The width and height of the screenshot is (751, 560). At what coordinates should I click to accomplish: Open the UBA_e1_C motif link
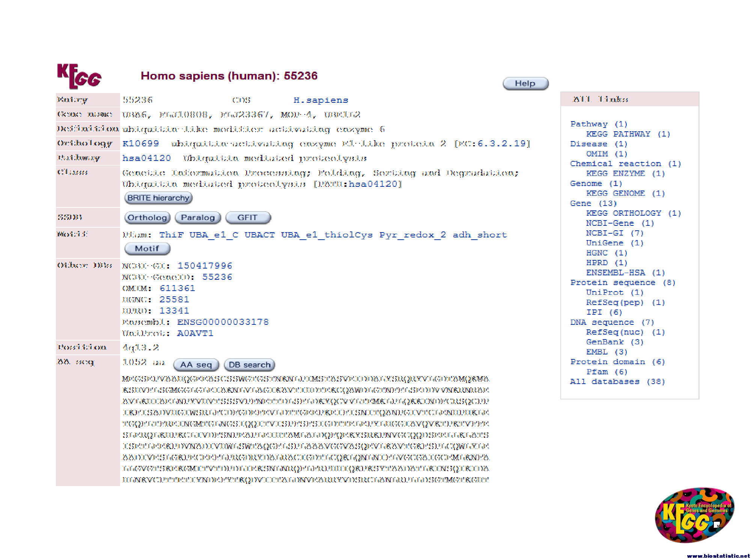coord(214,235)
